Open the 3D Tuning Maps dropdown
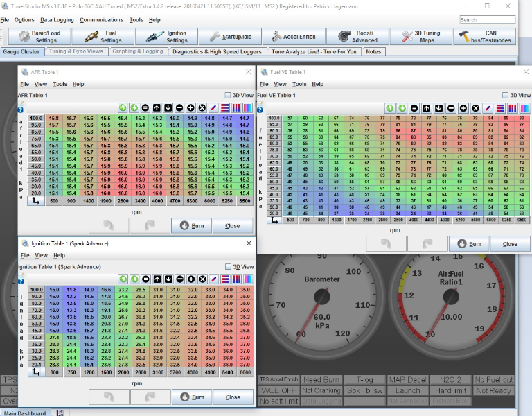This screenshot has height=416, width=532. tap(421, 37)
